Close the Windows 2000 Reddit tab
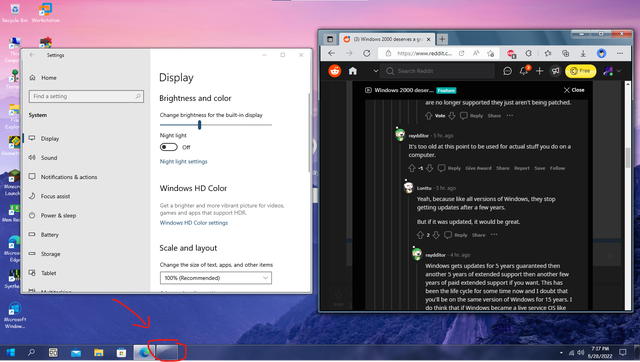 tap(428, 40)
